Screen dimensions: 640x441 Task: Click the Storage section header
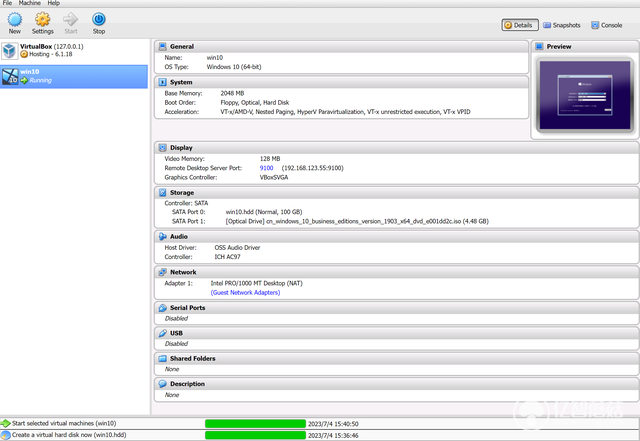396,192
